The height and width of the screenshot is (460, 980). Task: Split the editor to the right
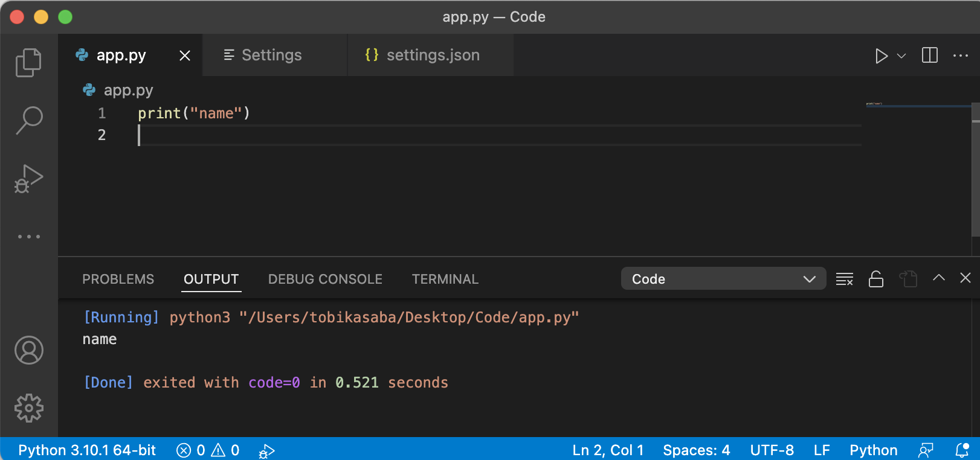click(x=929, y=56)
